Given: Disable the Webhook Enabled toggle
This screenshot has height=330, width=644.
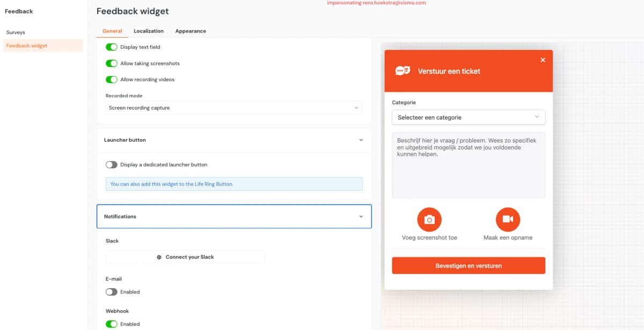Looking at the screenshot, I should (x=112, y=324).
